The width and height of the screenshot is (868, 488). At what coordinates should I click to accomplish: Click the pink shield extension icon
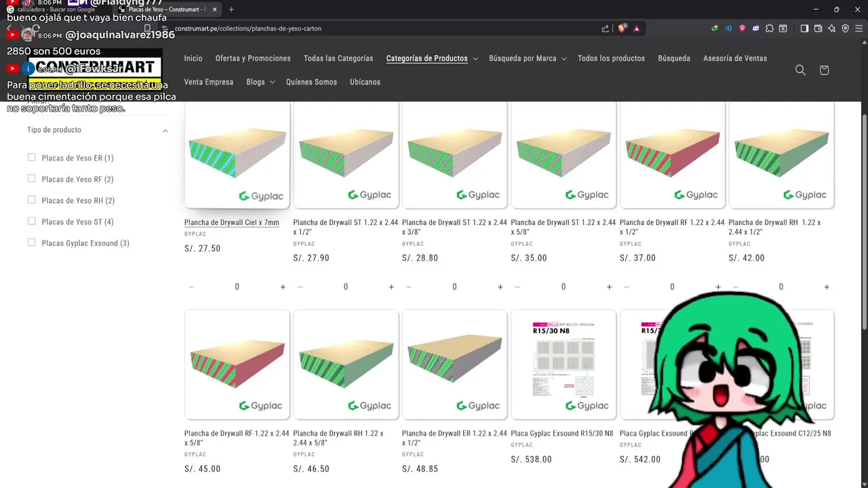tap(743, 28)
